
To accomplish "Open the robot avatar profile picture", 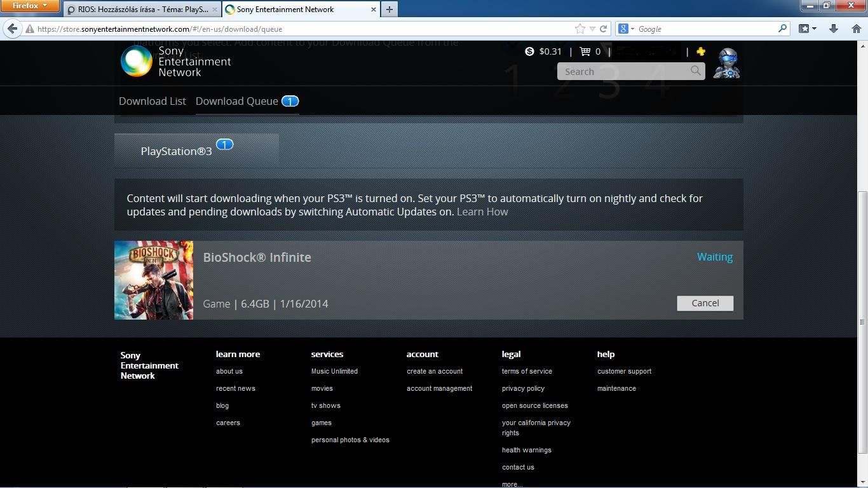I will 726,63.
